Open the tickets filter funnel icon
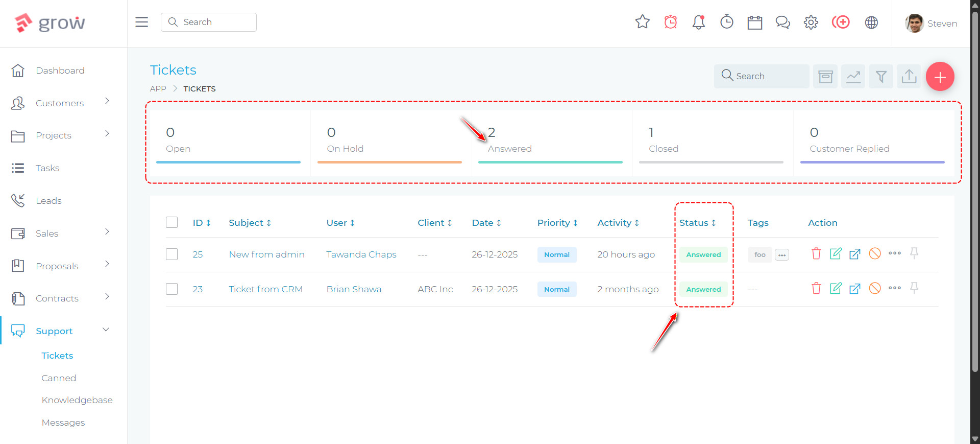Screen dimensions: 980x444 click(x=881, y=77)
